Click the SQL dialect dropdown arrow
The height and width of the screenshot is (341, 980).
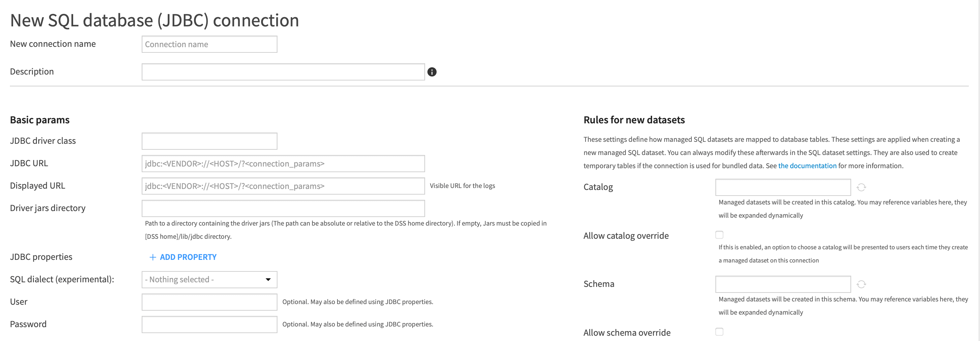(x=268, y=280)
